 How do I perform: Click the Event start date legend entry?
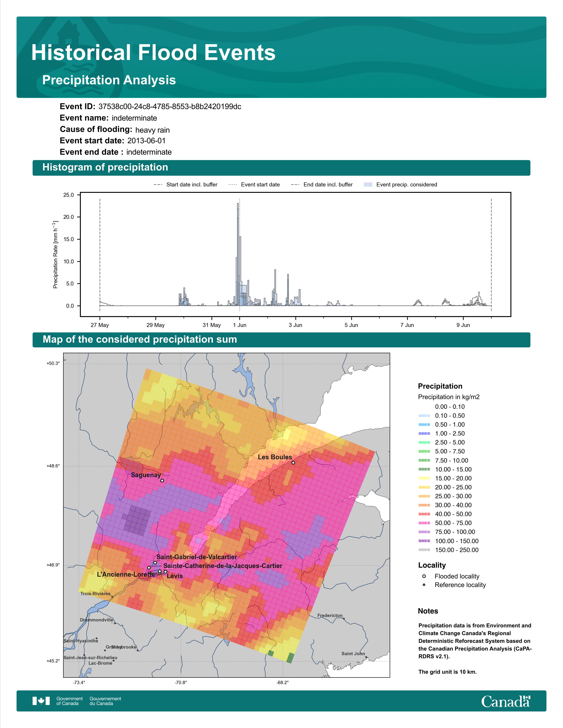[254, 185]
